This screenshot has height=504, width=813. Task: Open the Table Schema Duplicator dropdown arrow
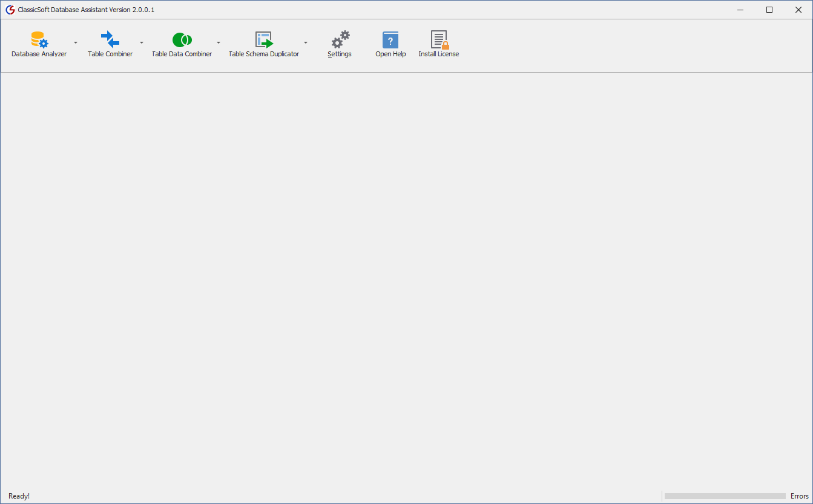pos(306,43)
